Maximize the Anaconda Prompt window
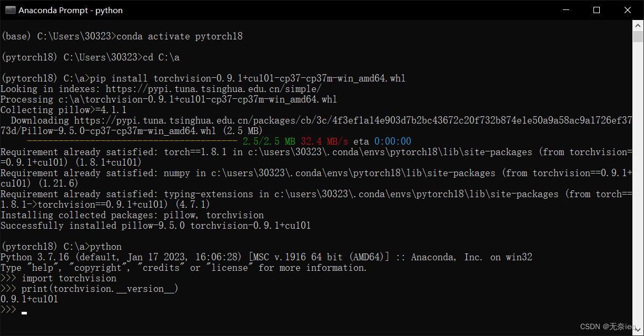Image resolution: width=644 pixels, height=336 pixels. [597, 9]
